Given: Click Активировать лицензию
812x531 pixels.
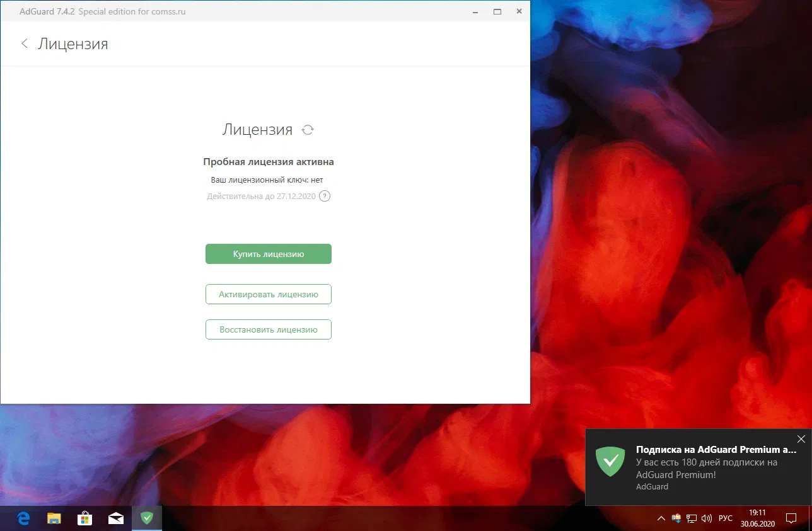Looking at the screenshot, I should (268, 294).
